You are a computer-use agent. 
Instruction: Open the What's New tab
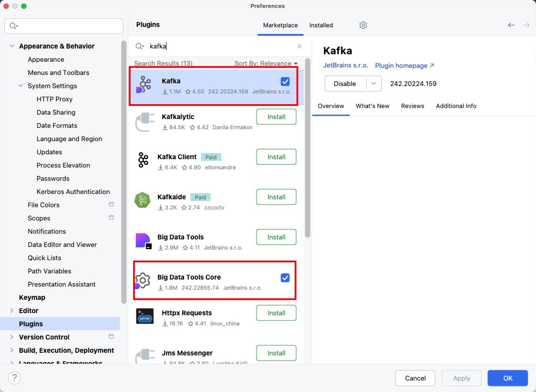click(372, 106)
